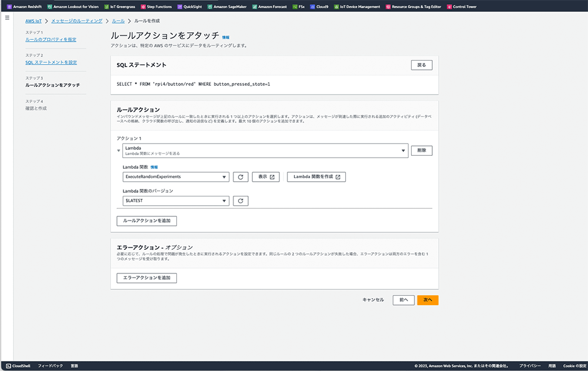Viewport: 588px width, 371px height.
Task: Refresh the Lambda function version list
Action: [240, 200]
